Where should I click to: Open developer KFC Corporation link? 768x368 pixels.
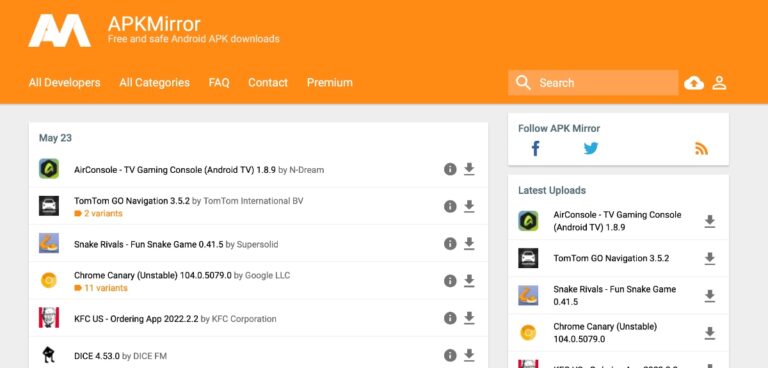point(244,319)
